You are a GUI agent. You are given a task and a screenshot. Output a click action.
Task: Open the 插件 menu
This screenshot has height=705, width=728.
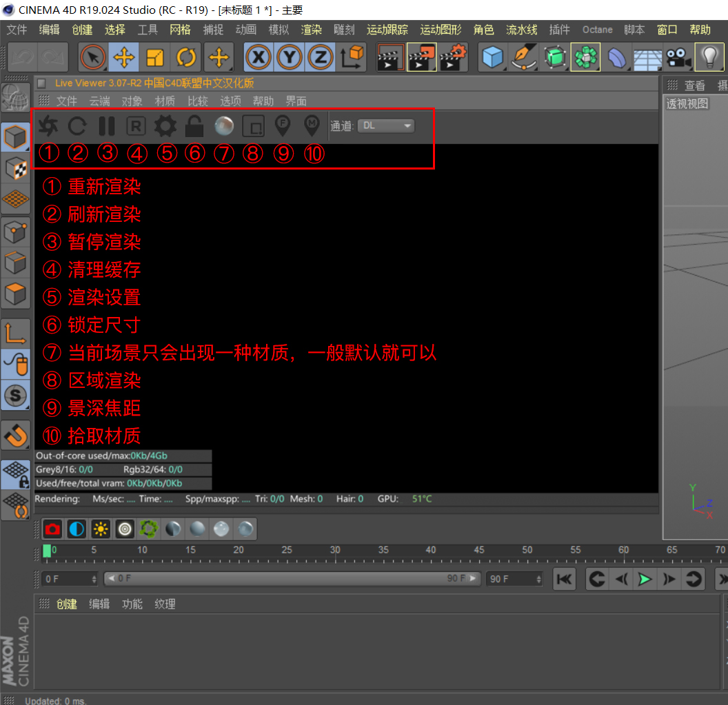pyautogui.click(x=560, y=30)
